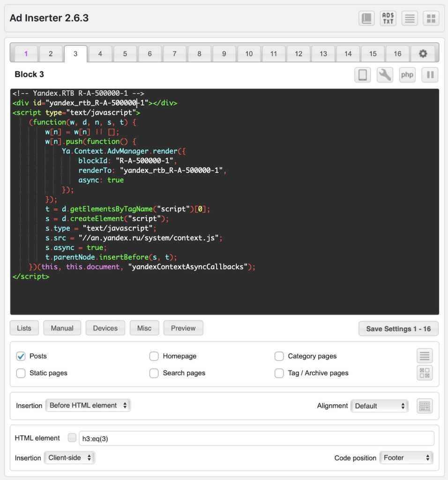Pause Block 3 insertion
Image resolution: width=448 pixels, height=480 pixels.
(x=430, y=75)
